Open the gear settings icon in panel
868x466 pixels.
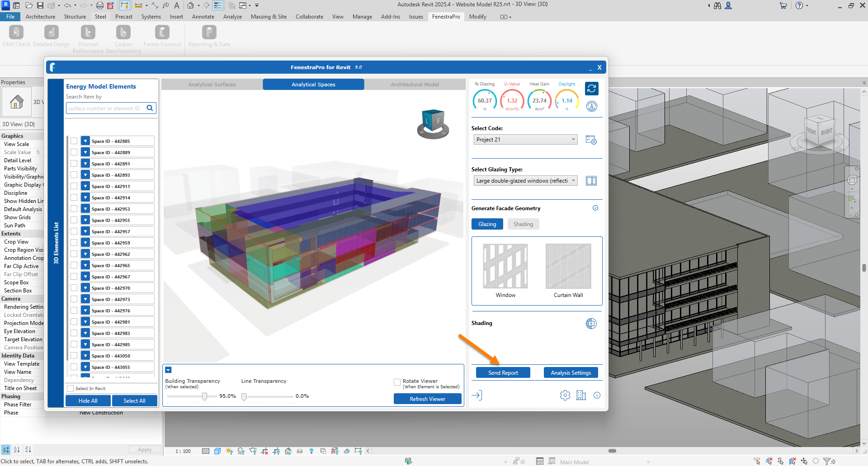(565, 395)
